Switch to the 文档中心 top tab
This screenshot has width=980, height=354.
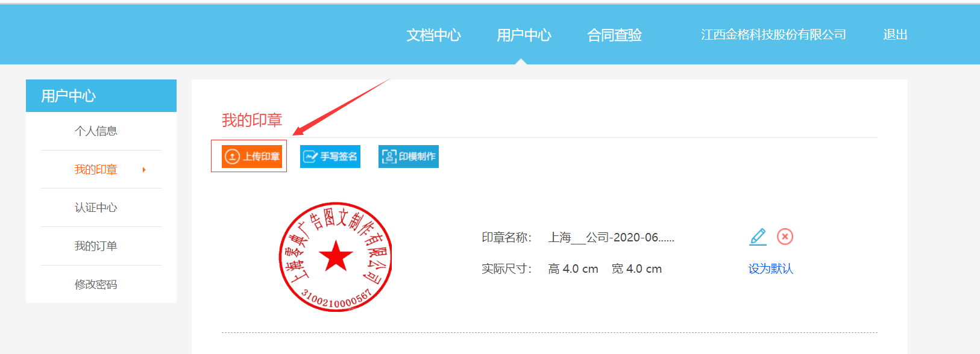[x=433, y=35]
